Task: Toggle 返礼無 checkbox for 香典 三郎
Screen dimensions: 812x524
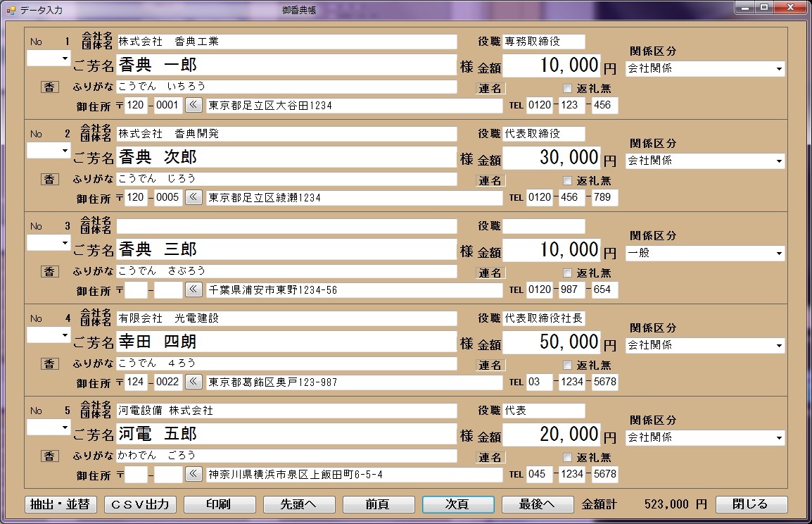Action: coord(568,273)
